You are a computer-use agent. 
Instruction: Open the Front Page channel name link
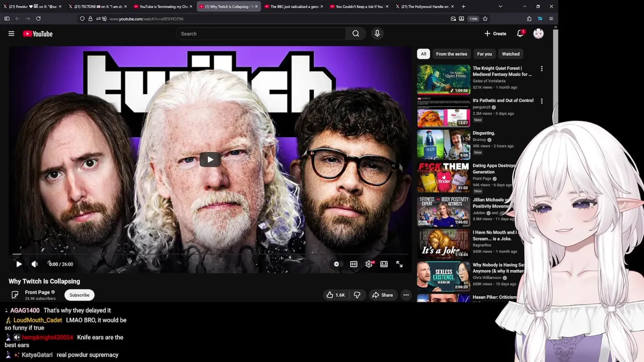click(37, 292)
